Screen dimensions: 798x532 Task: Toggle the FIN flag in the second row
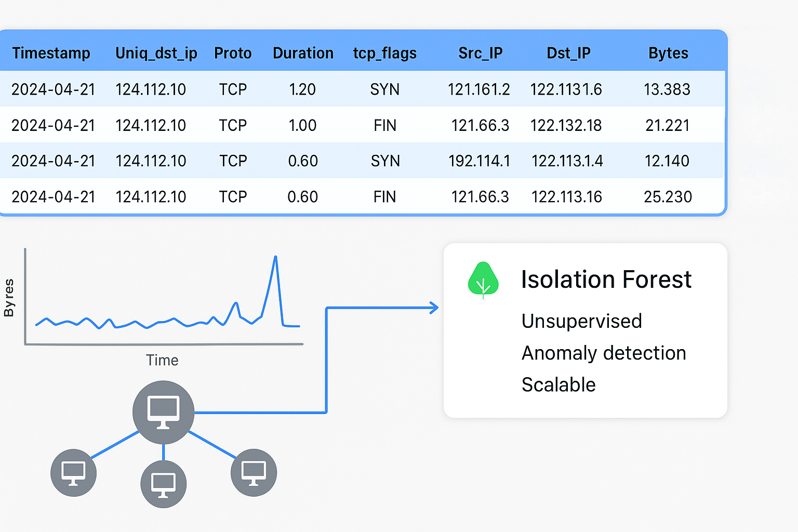(x=384, y=125)
